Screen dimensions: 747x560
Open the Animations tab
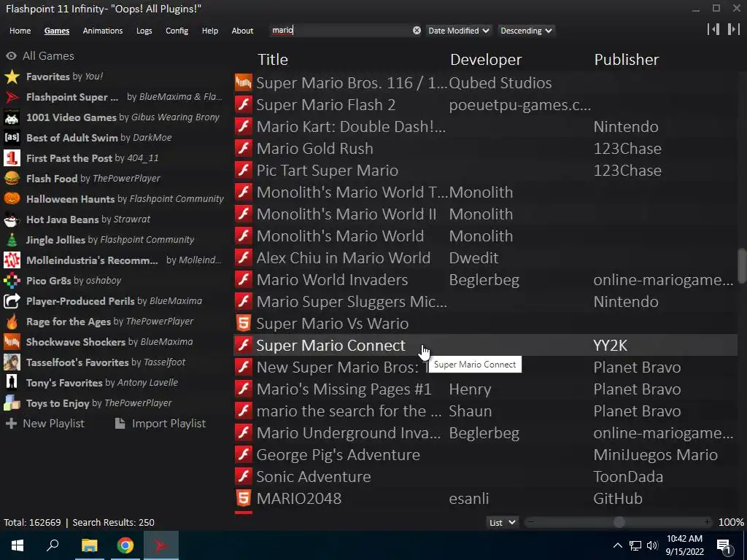pyautogui.click(x=103, y=31)
